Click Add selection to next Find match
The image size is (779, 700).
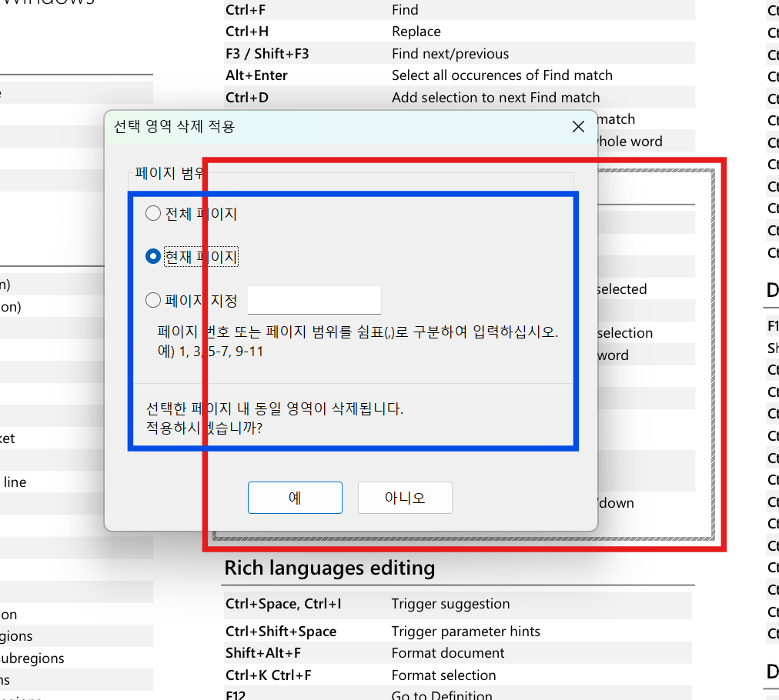click(496, 97)
